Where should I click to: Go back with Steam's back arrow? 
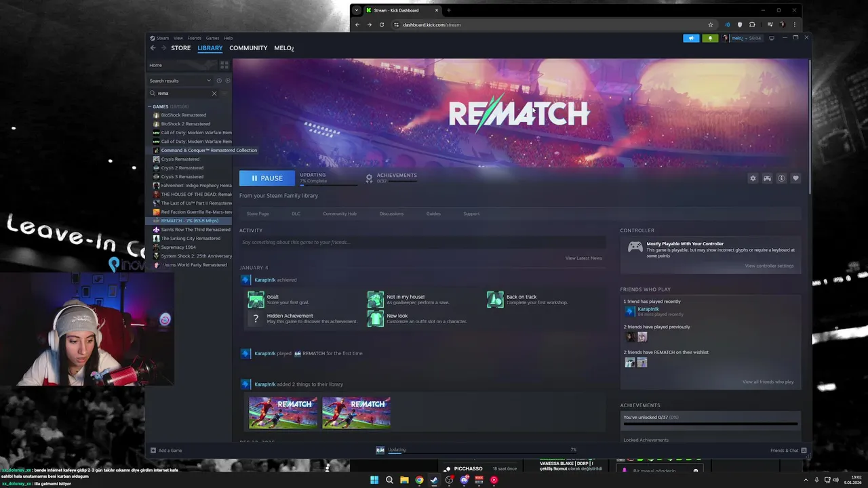153,48
